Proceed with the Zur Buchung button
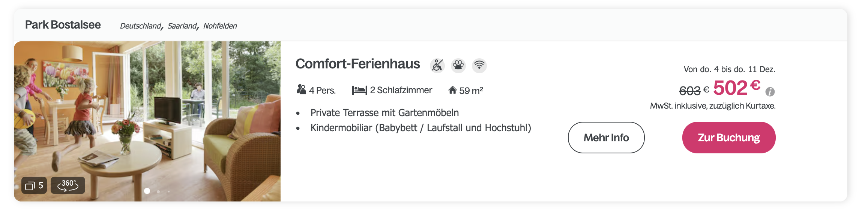The image size is (868, 212). pos(728,138)
